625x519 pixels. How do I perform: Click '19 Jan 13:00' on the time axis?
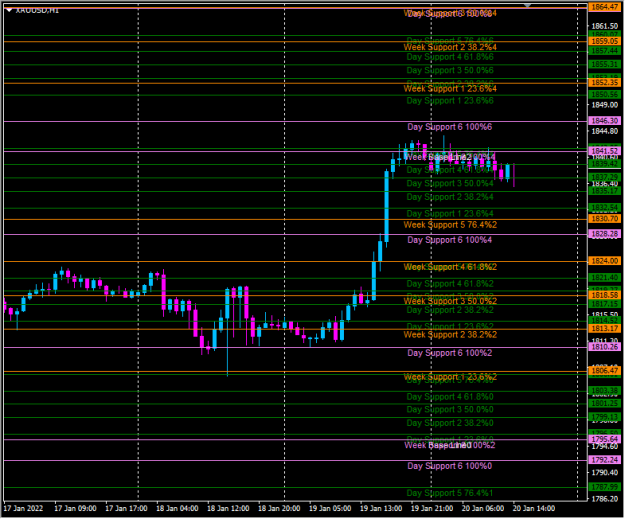[381, 509]
